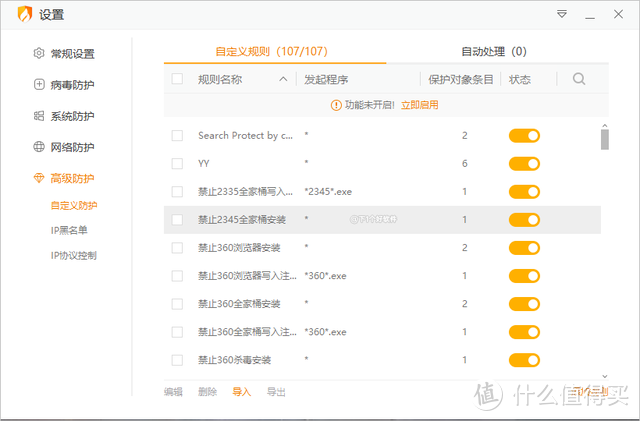640x421 pixels.
Task: Select rule name 禁止360杀毒安装
Action: click(x=234, y=360)
